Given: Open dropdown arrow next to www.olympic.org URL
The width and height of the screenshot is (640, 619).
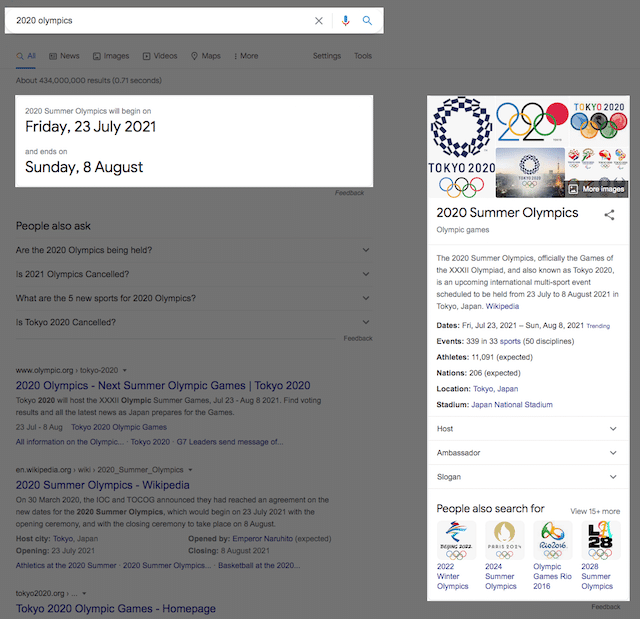Looking at the screenshot, I should tap(125, 371).
